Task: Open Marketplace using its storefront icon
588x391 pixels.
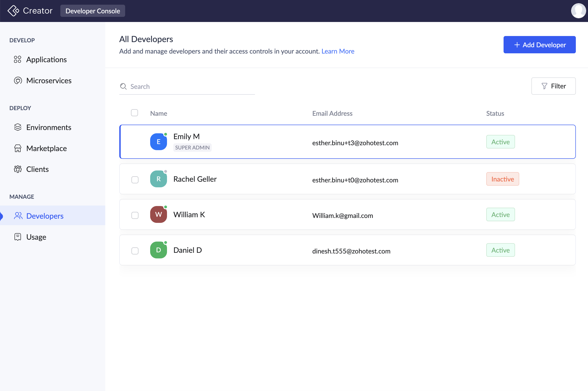Action: coord(18,148)
